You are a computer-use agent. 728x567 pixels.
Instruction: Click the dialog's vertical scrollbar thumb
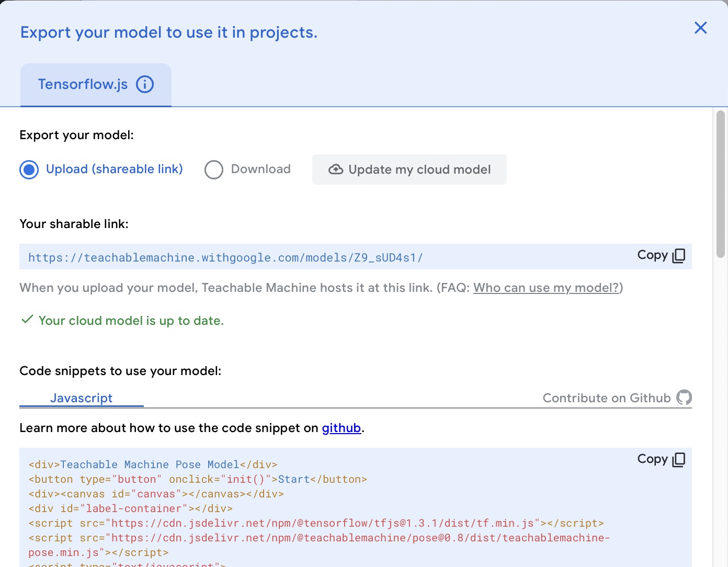pos(720,183)
